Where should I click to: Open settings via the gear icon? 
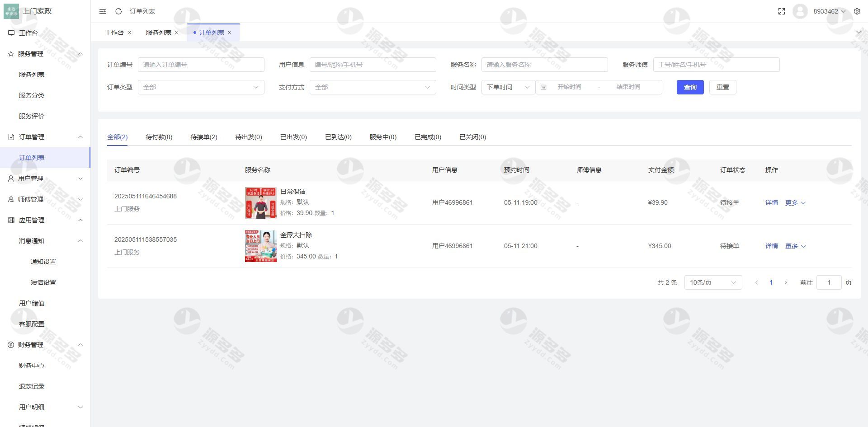[857, 11]
